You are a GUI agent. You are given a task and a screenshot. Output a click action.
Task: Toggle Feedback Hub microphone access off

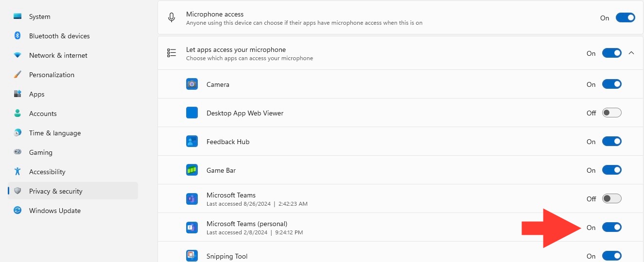click(x=612, y=141)
